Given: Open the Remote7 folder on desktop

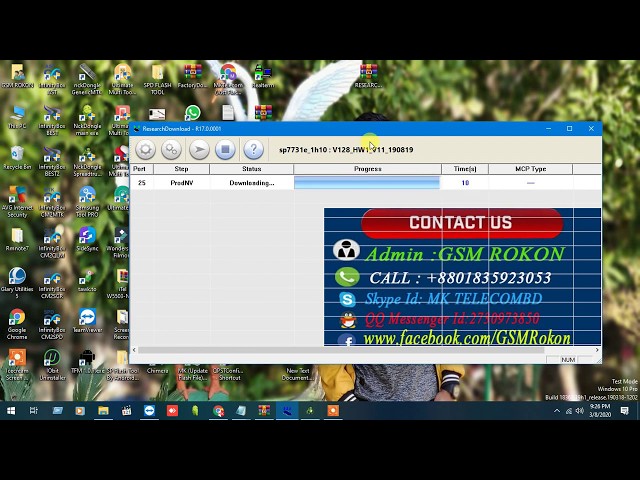Looking at the screenshot, I should tap(17, 240).
